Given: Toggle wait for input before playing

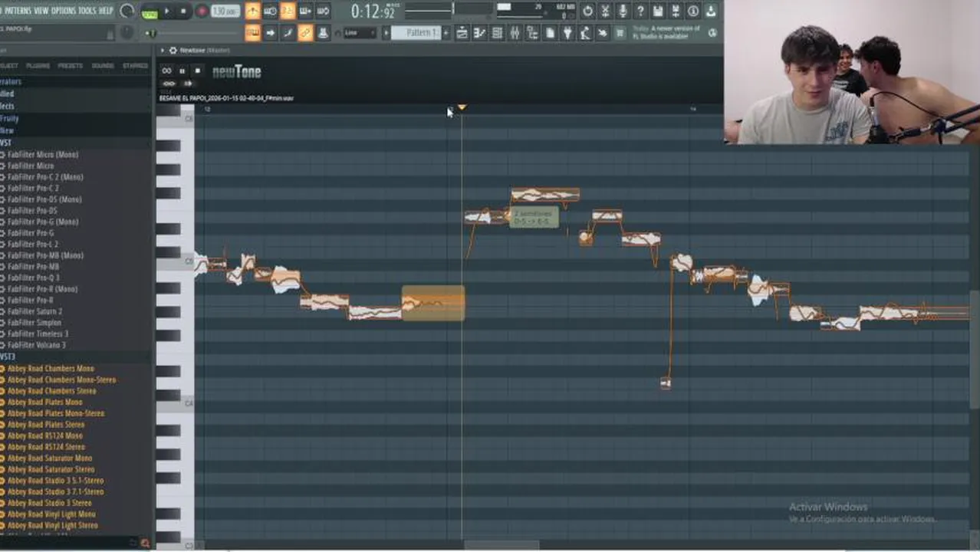Looking at the screenshot, I should (270, 11).
